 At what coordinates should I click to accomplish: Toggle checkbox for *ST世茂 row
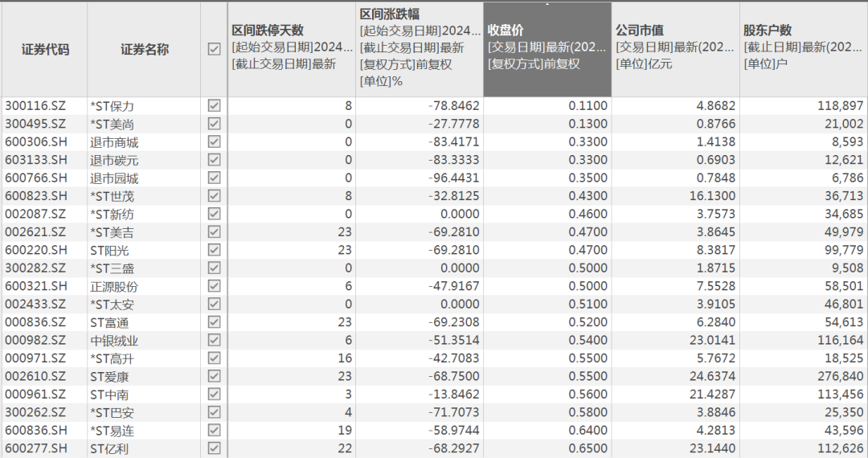pyautogui.click(x=214, y=196)
